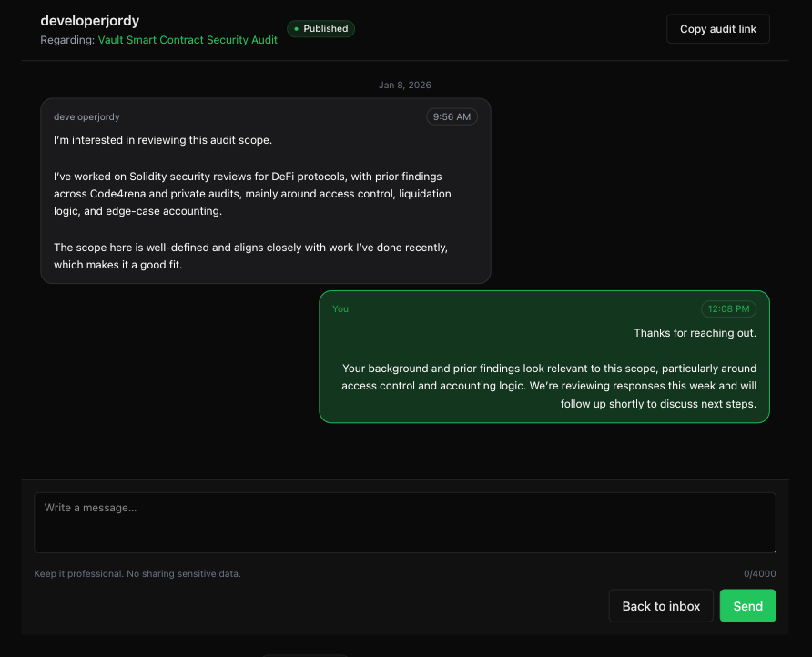Select the 12:08 PM timestamp badge
812x657 pixels.
728,308
